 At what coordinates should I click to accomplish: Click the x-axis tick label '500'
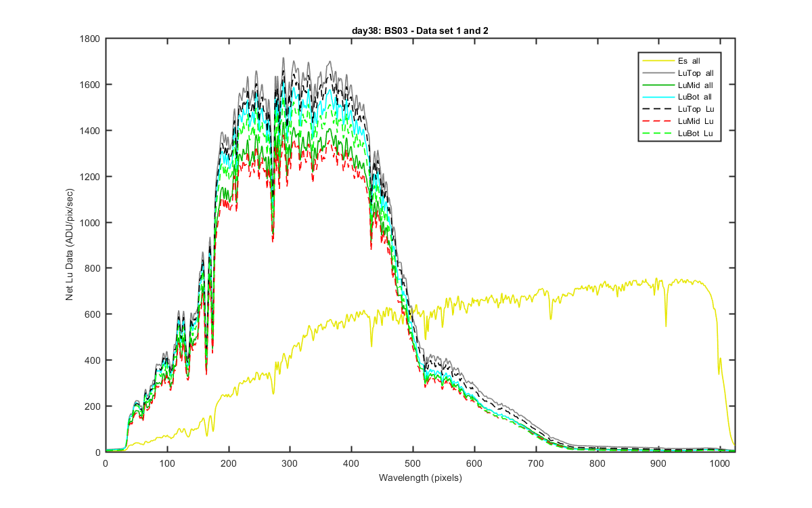[x=413, y=463]
